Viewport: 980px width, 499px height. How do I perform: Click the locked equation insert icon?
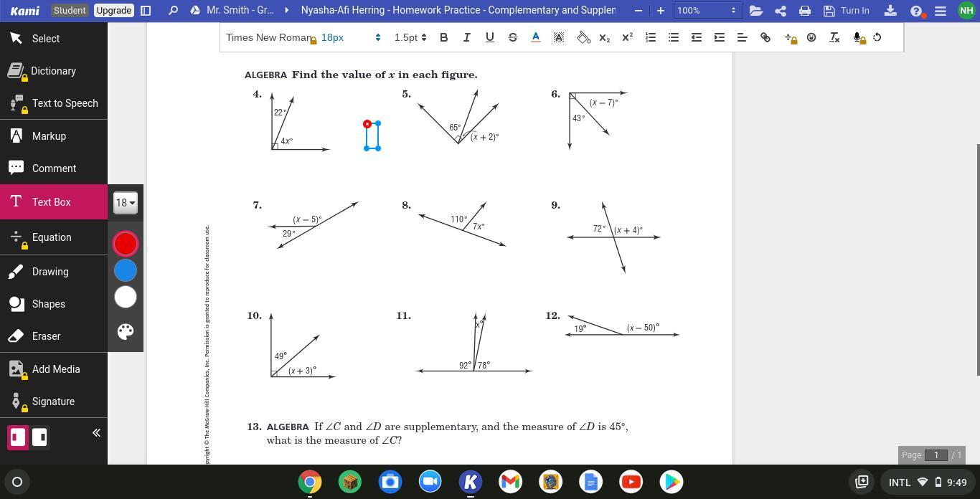790,38
